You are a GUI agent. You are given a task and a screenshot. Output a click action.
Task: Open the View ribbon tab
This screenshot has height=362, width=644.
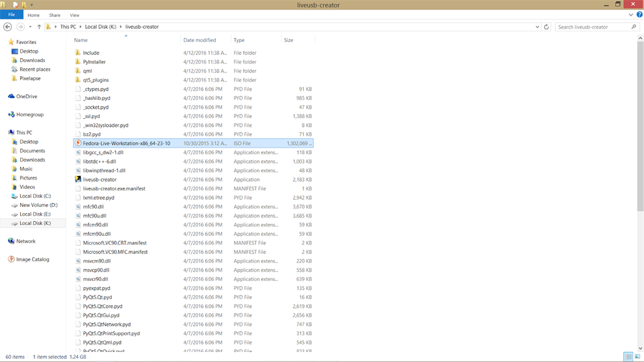pos(74,15)
